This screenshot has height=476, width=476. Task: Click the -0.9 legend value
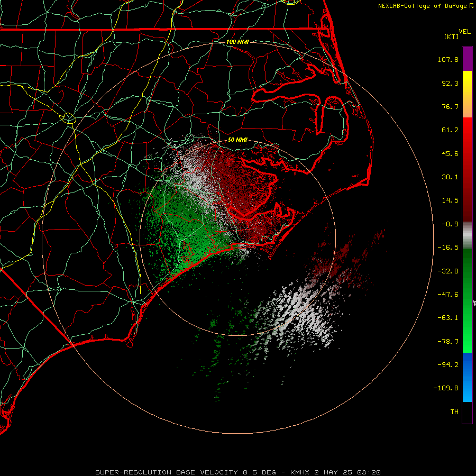tap(450, 224)
